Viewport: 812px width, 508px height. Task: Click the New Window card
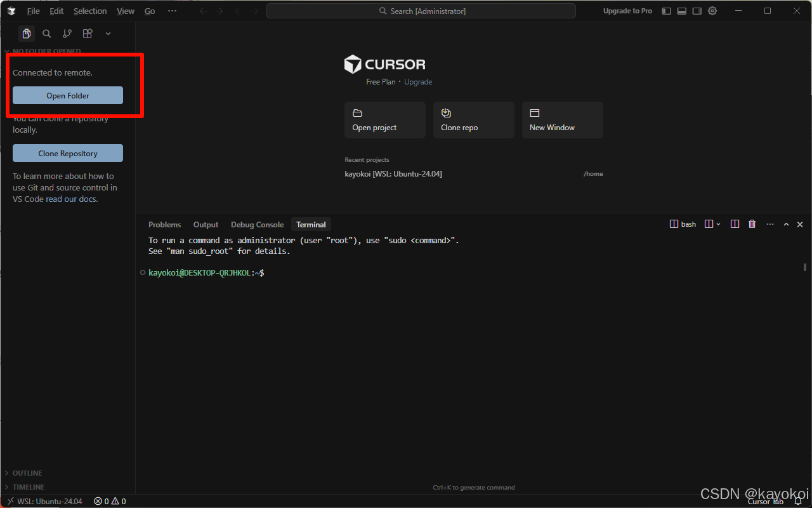tap(562, 120)
